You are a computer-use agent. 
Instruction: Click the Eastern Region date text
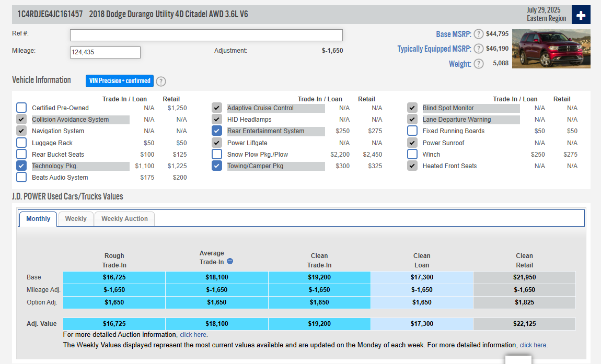[546, 18]
